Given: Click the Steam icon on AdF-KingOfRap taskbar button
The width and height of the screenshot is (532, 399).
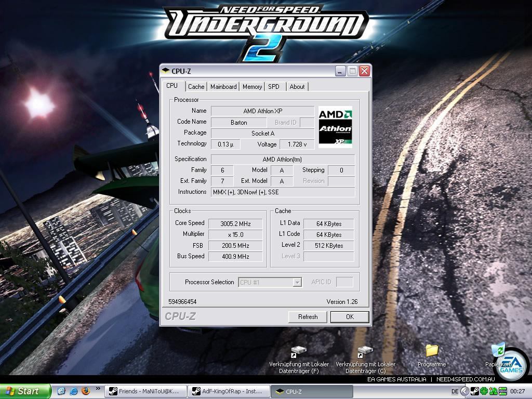Looking at the screenshot, I should coord(196,391).
